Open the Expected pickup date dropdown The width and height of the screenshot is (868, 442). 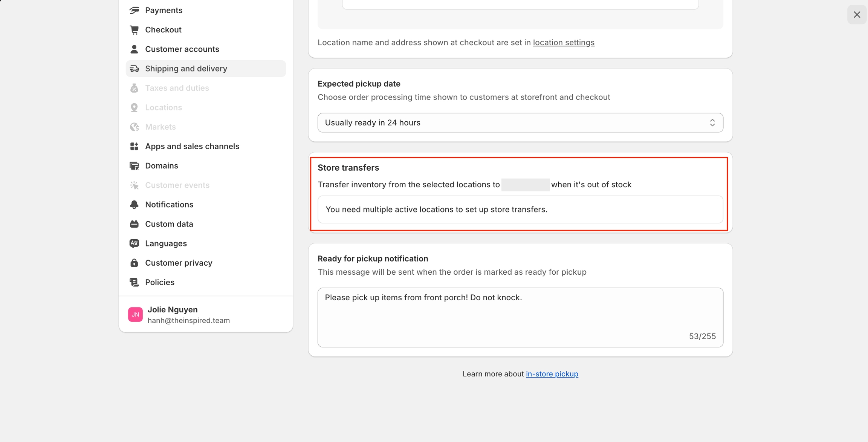point(520,122)
